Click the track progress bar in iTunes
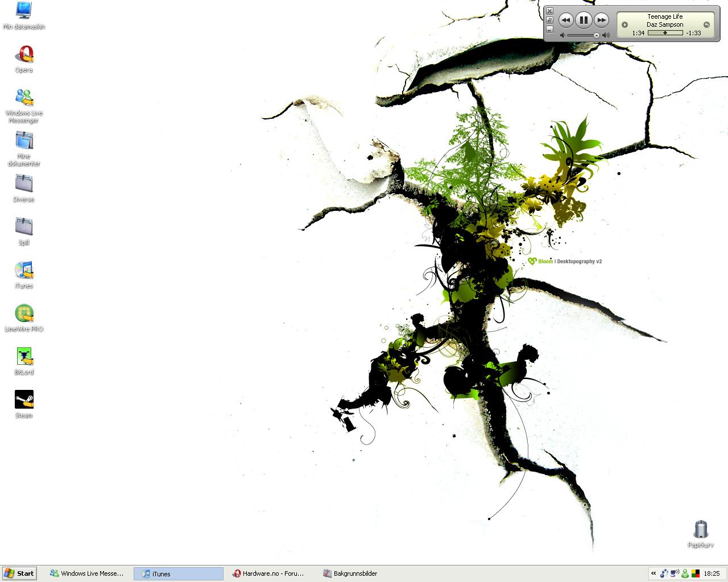Image resolution: width=728 pixels, height=582 pixels. point(665,33)
